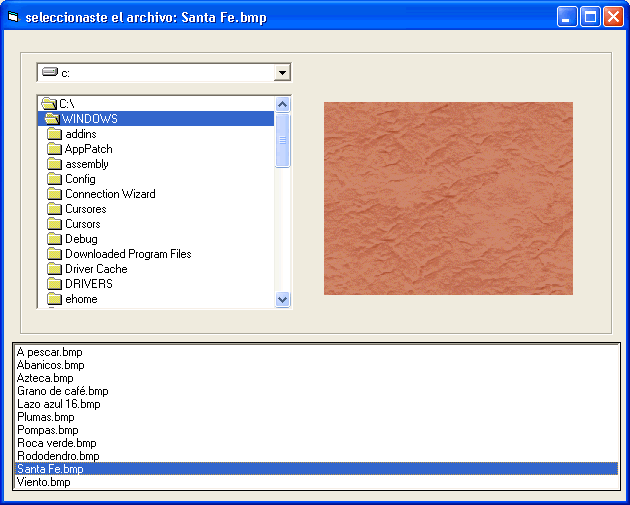Select the WINDOWS folder entry

click(x=156, y=119)
